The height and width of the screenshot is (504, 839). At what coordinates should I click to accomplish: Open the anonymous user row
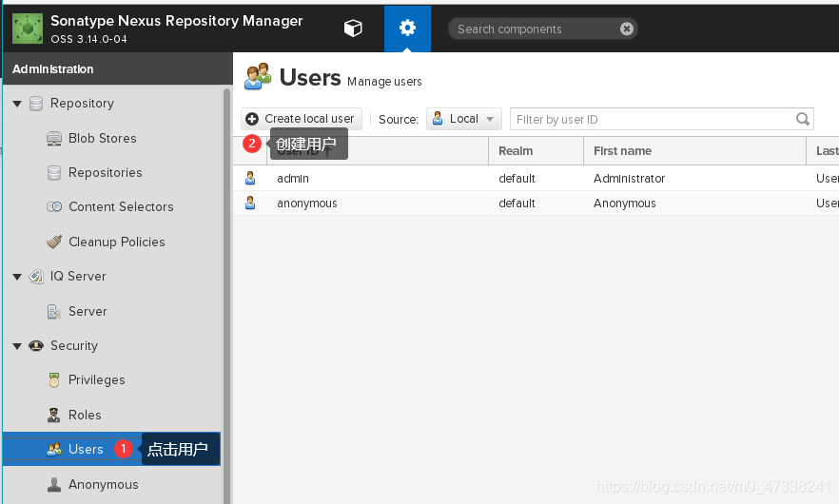coord(536,204)
